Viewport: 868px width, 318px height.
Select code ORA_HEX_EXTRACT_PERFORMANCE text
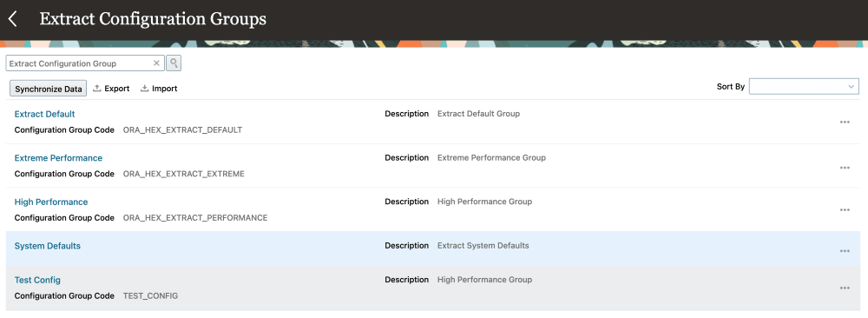[x=195, y=218]
